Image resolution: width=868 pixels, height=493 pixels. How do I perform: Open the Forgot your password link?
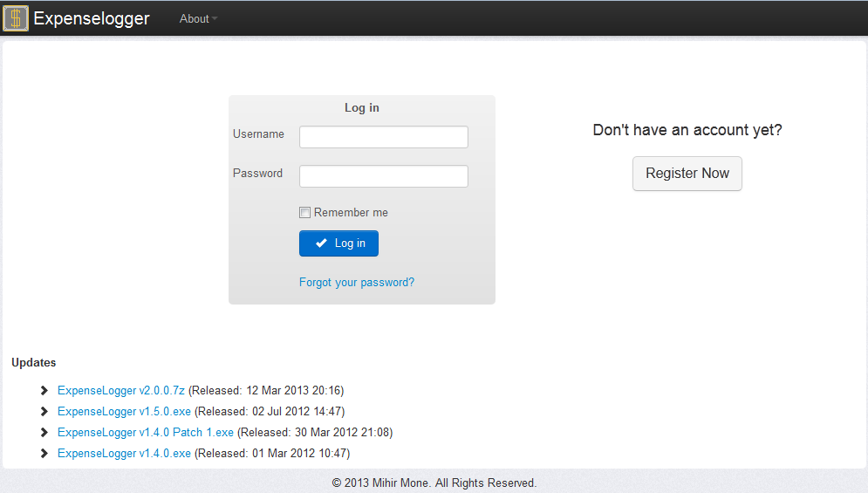click(x=357, y=283)
